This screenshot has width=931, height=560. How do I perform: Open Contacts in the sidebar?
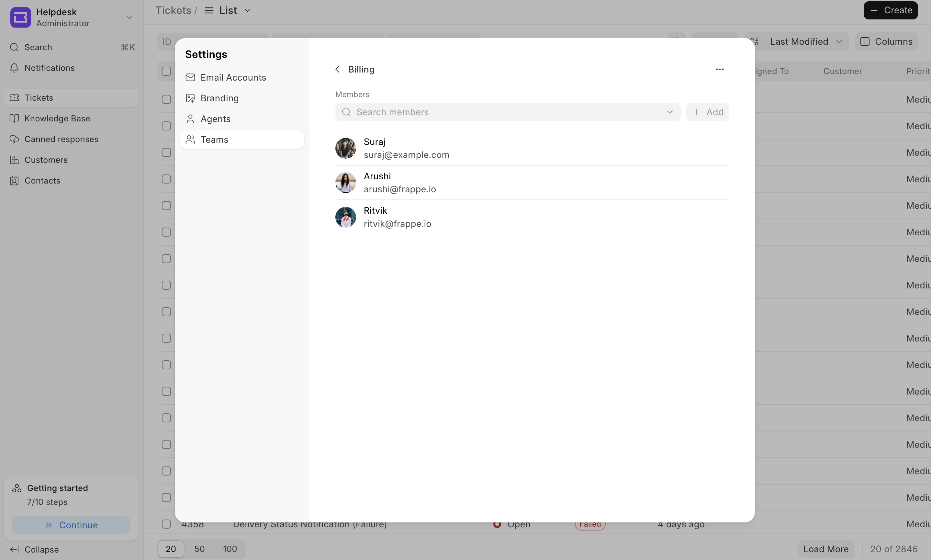[x=42, y=181]
